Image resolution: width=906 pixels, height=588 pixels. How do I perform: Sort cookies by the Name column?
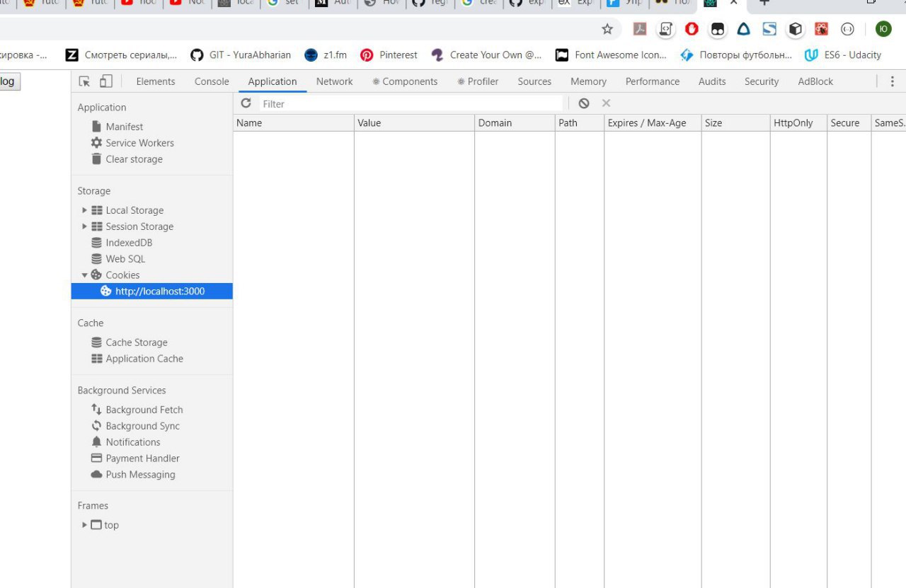(x=294, y=123)
